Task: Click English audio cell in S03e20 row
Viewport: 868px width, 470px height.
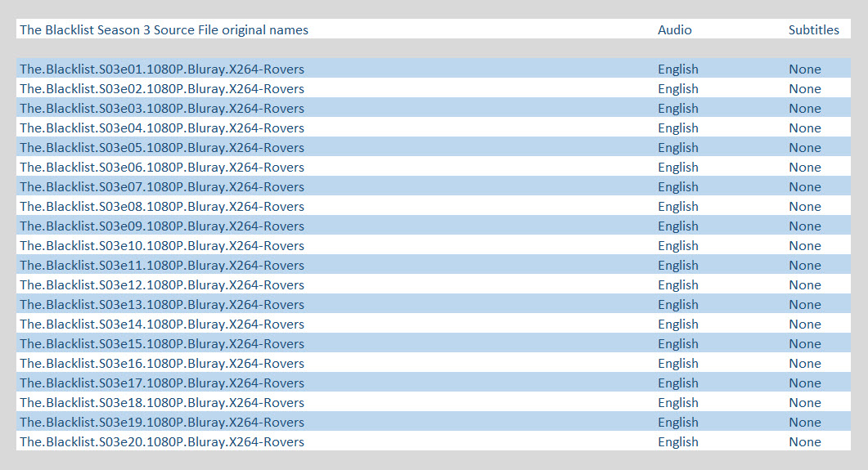Action: 678,442
